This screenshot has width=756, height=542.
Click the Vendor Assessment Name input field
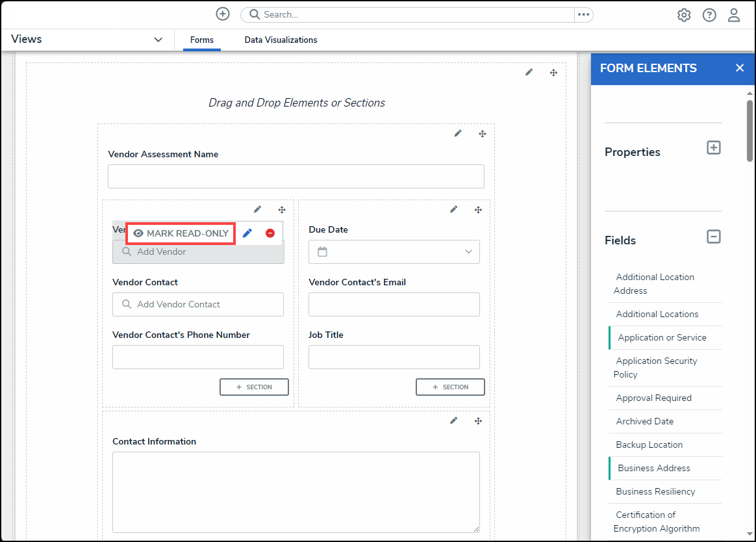pyautogui.click(x=296, y=177)
